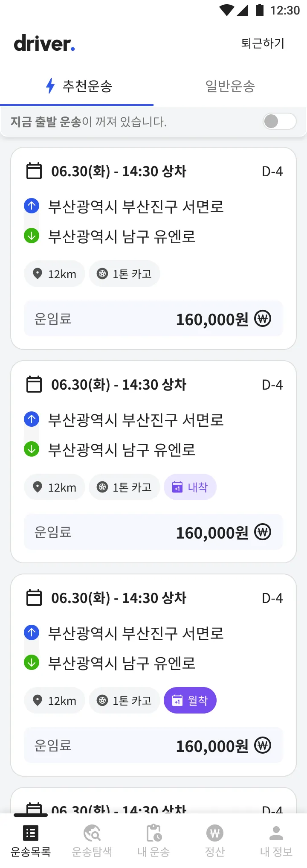This screenshot has width=307, height=868.
Task: Click the driver. logo
Action: pyautogui.click(x=44, y=44)
